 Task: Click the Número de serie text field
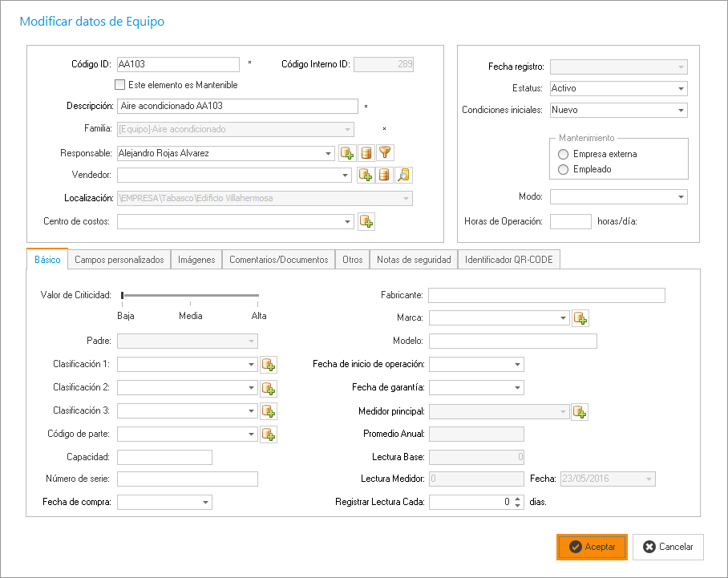[188, 479]
